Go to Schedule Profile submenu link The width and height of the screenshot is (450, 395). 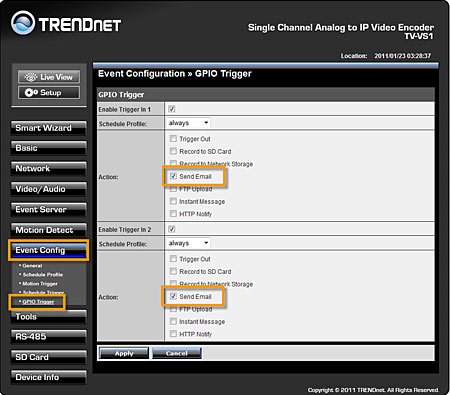43,275
